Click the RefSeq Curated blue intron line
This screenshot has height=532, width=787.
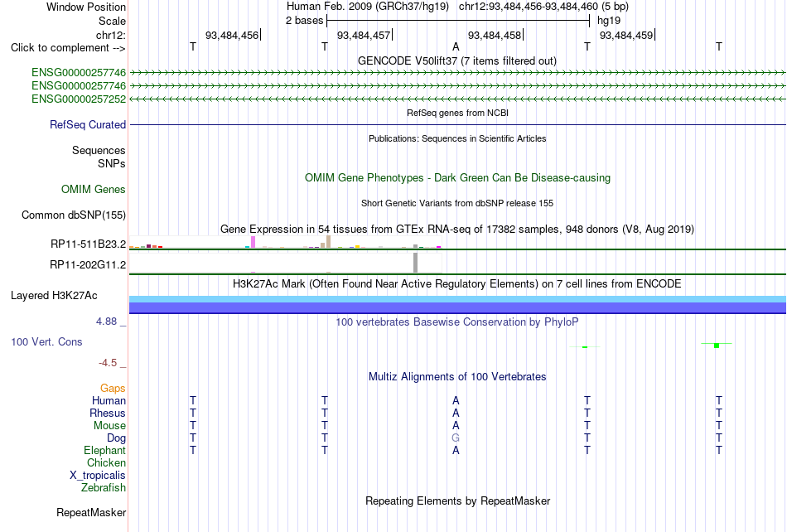457,124
